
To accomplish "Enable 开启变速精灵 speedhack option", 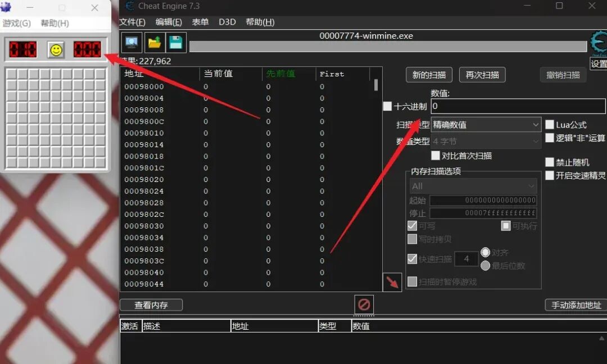I will click(x=549, y=176).
